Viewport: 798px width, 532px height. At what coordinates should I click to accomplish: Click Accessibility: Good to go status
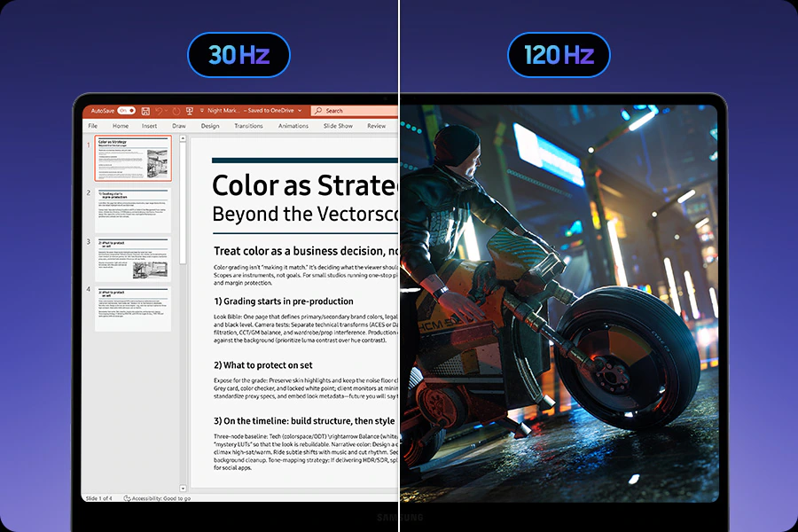pos(161,498)
